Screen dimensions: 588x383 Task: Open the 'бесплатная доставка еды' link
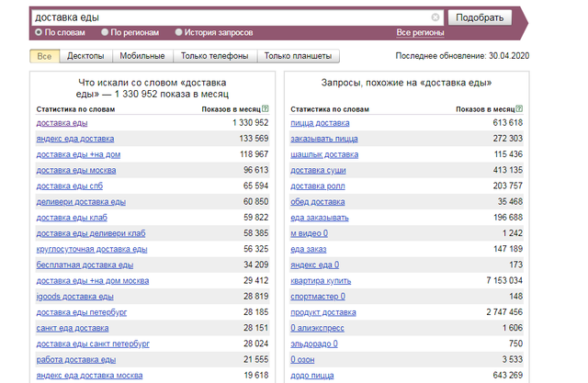(x=85, y=265)
